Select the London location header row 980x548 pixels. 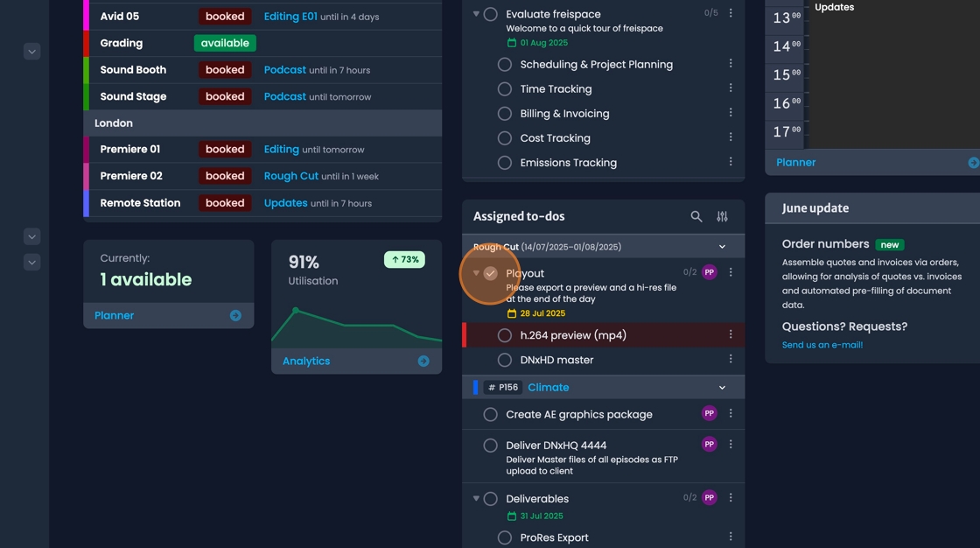pos(262,123)
